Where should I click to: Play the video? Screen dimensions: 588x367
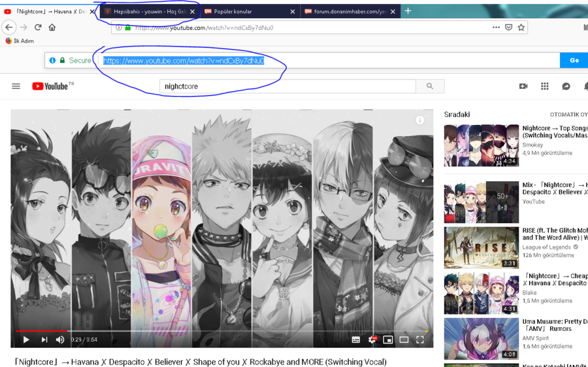tap(26, 340)
